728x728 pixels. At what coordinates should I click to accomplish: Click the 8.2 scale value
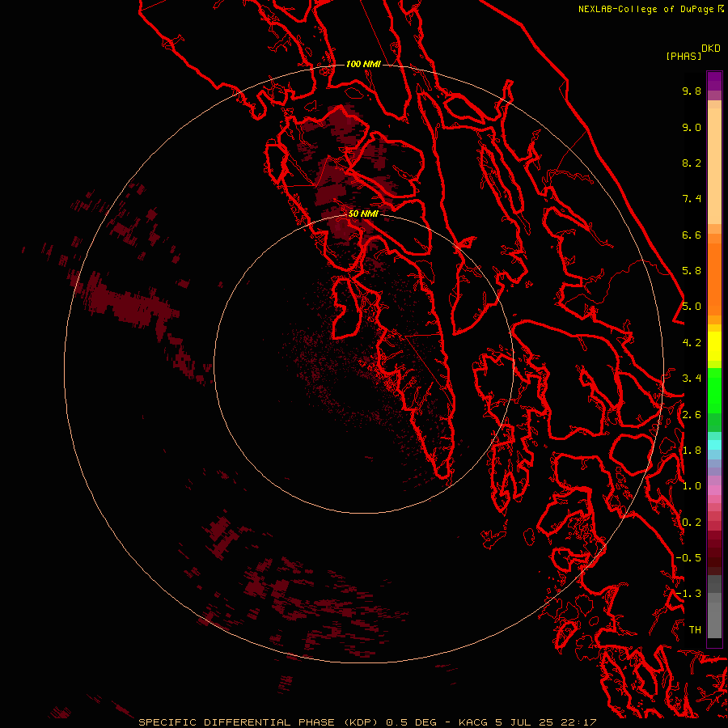[692, 163]
